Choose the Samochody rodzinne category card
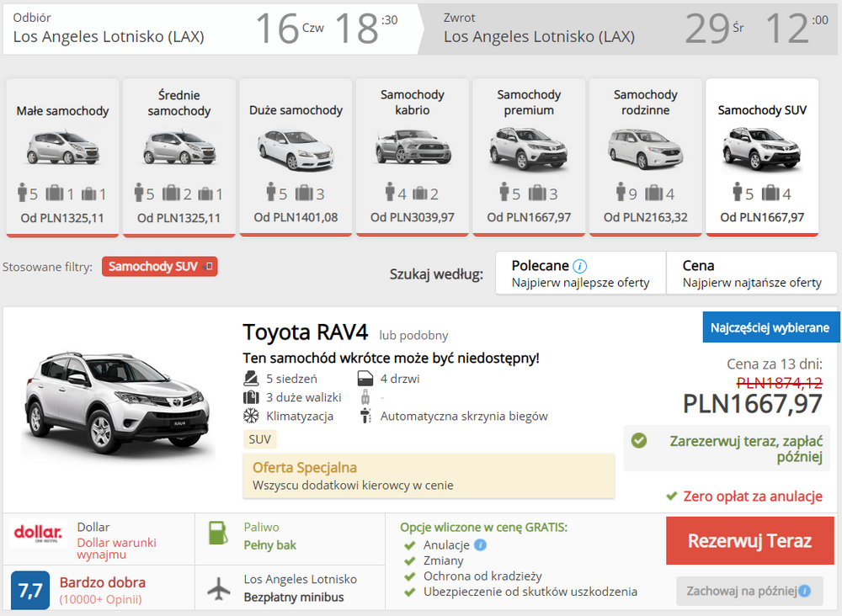This screenshot has width=842, height=616. pos(646,157)
